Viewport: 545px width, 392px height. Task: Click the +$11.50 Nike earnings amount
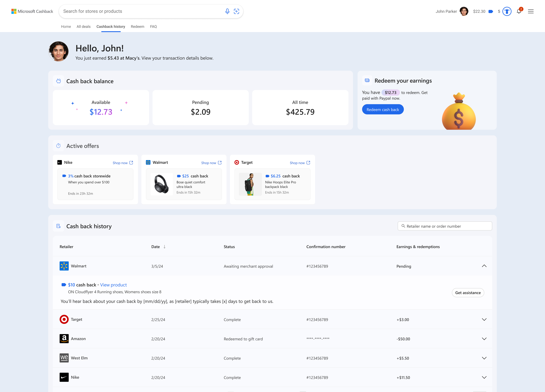(x=403, y=378)
